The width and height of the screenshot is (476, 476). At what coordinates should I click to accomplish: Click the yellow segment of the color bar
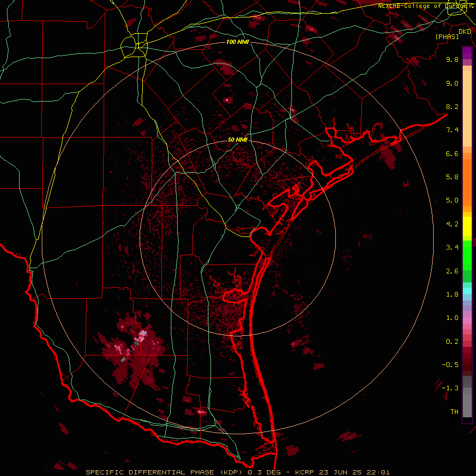[x=467, y=226]
